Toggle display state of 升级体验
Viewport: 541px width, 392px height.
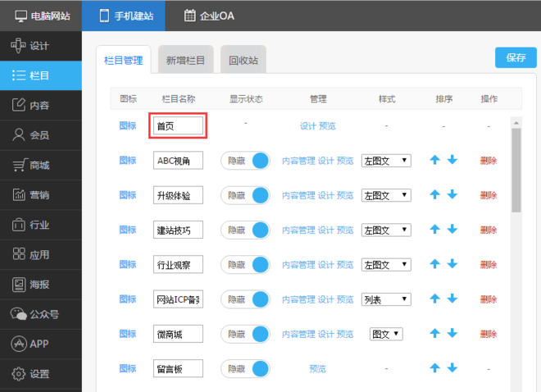245,195
